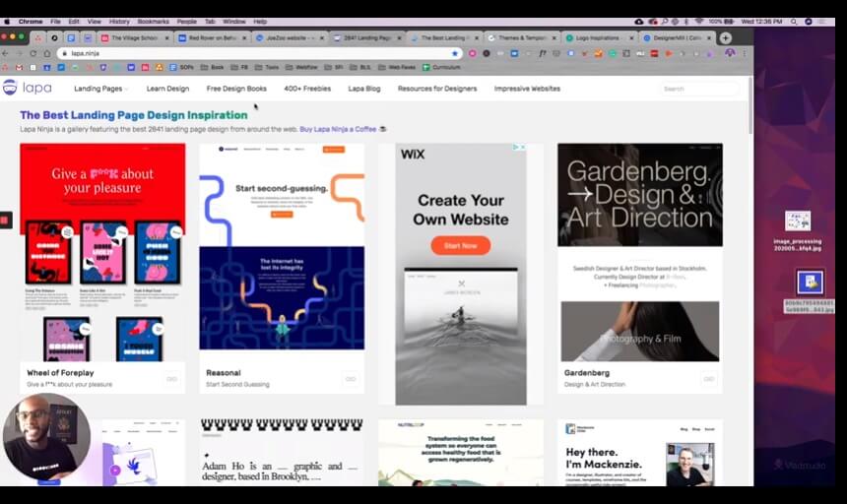Open the Hey there I'm Mackenzie thumbnail
This screenshot has height=504, width=847.
640,453
